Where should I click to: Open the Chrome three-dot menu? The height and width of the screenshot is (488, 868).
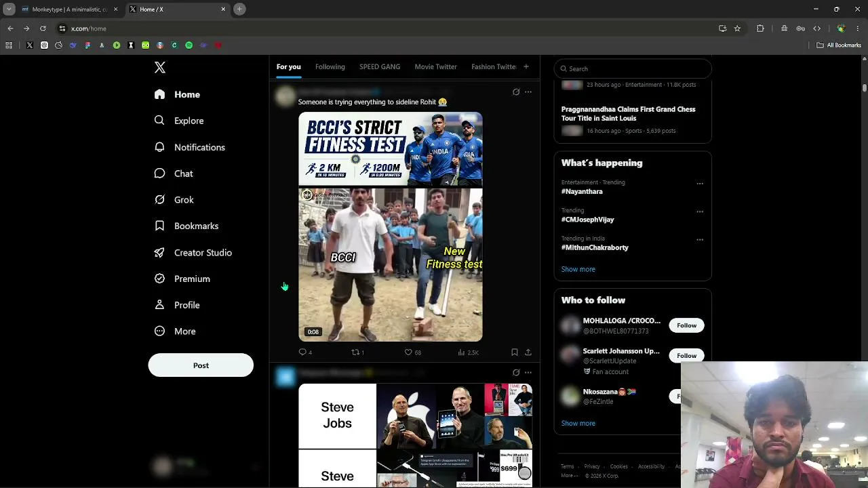[x=858, y=28]
